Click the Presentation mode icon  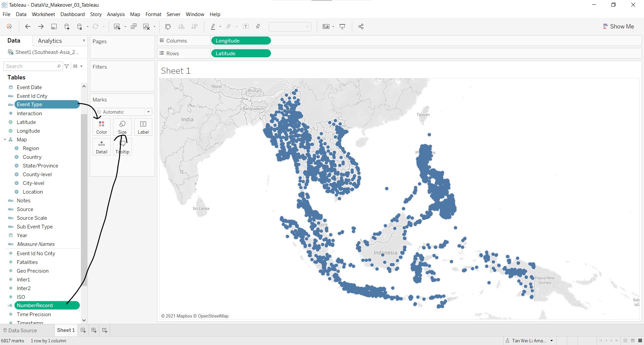click(342, 27)
